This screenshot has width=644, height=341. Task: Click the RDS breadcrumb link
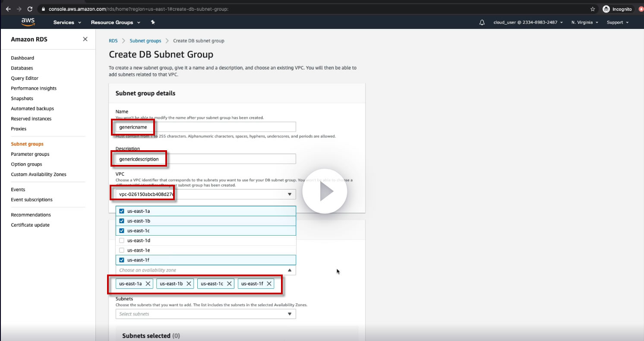point(113,41)
